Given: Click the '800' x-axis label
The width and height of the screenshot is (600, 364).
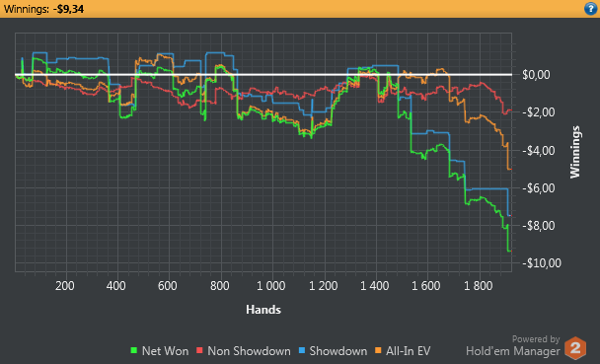Looking at the screenshot, I should 220,286.
